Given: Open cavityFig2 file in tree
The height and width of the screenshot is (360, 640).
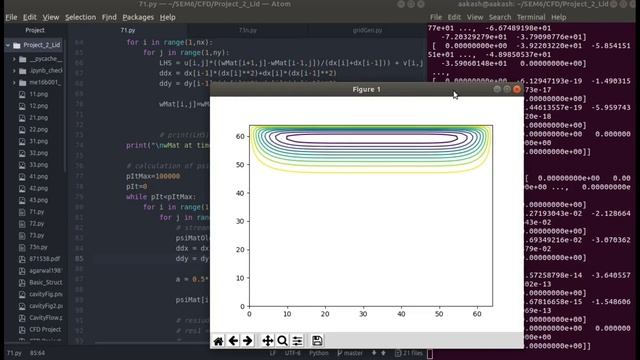Looking at the screenshot, I should click(46, 306).
